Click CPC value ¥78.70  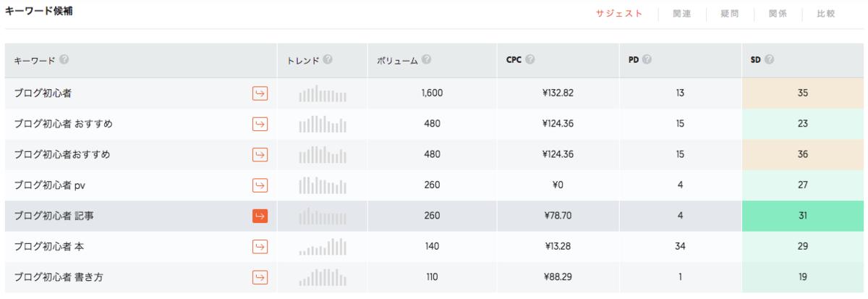pyautogui.click(x=558, y=216)
